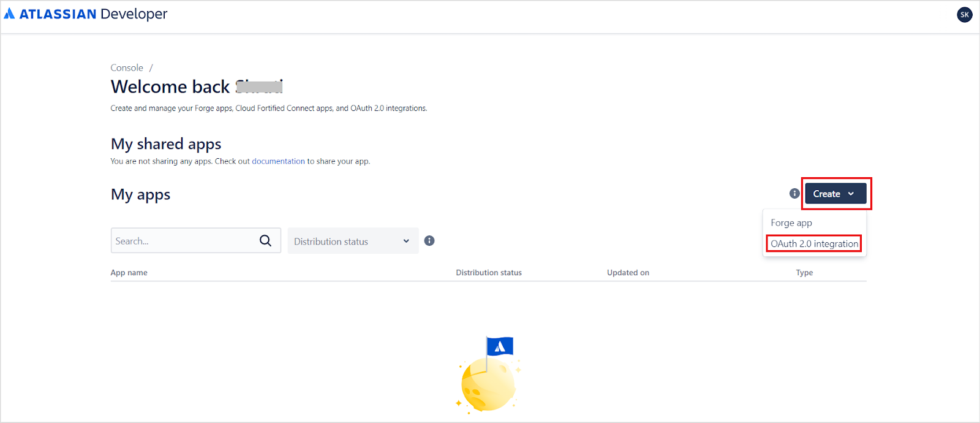Choose OAuth 2.0 integration option
Screen dimensions: 980x423
[x=814, y=243]
